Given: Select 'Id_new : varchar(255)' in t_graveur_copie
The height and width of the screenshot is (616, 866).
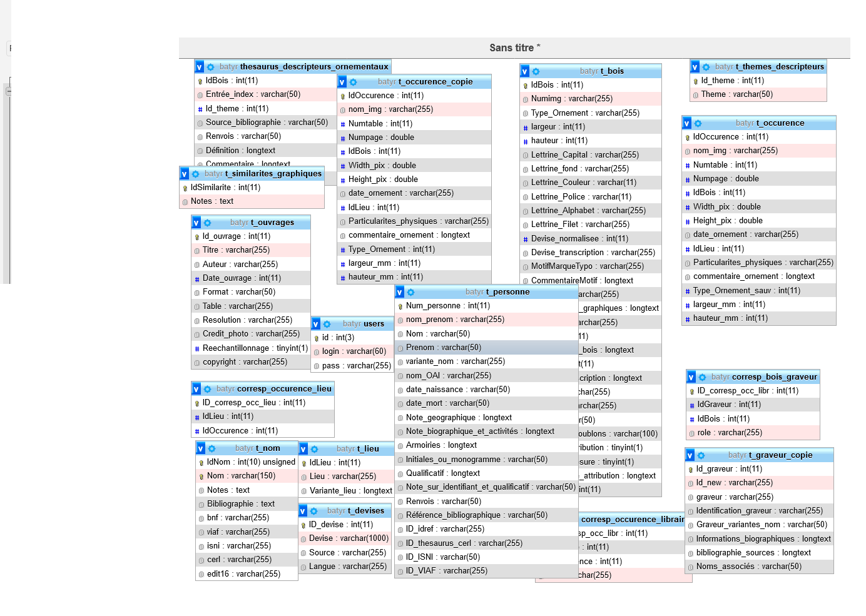Looking at the screenshot, I should tap(760, 483).
